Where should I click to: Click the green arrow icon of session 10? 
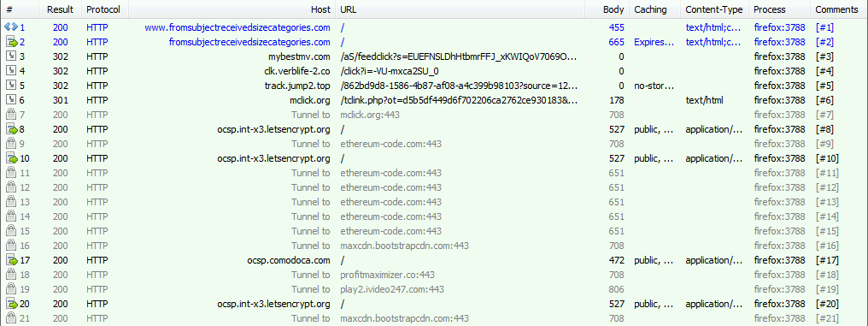12,158
